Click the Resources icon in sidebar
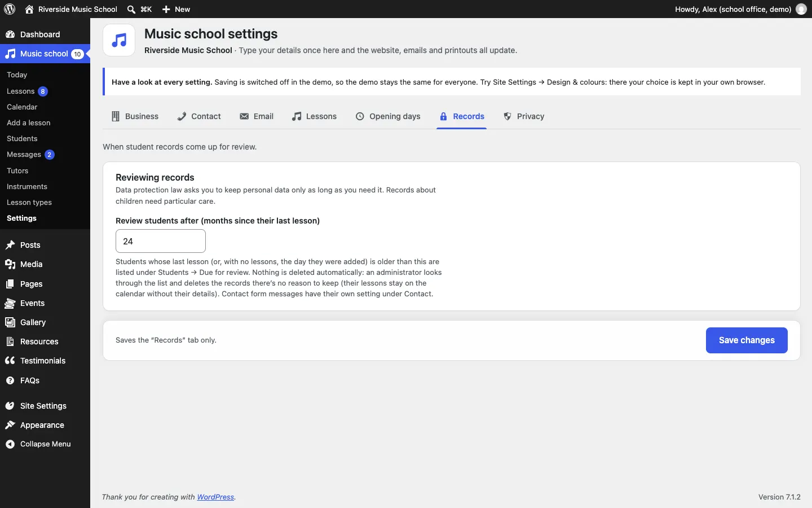The width and height of the screenshot is (812, 508). point(10,341)
